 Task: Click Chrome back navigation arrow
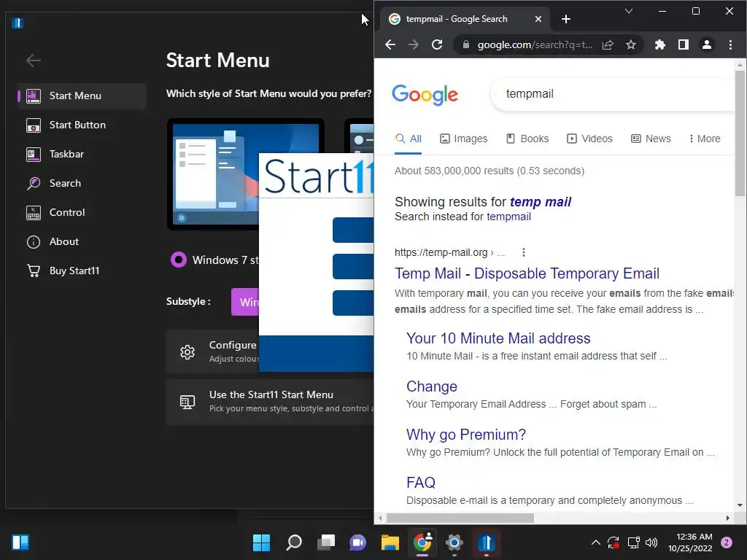tap(390, 44)
